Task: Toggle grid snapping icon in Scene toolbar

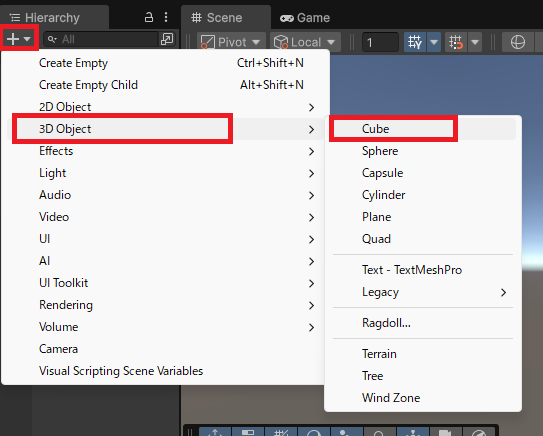Action: point(415,42)
